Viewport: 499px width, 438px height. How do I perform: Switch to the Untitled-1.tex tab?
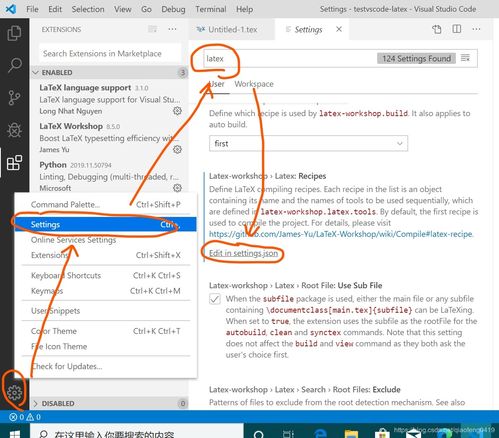pos(232,29)
